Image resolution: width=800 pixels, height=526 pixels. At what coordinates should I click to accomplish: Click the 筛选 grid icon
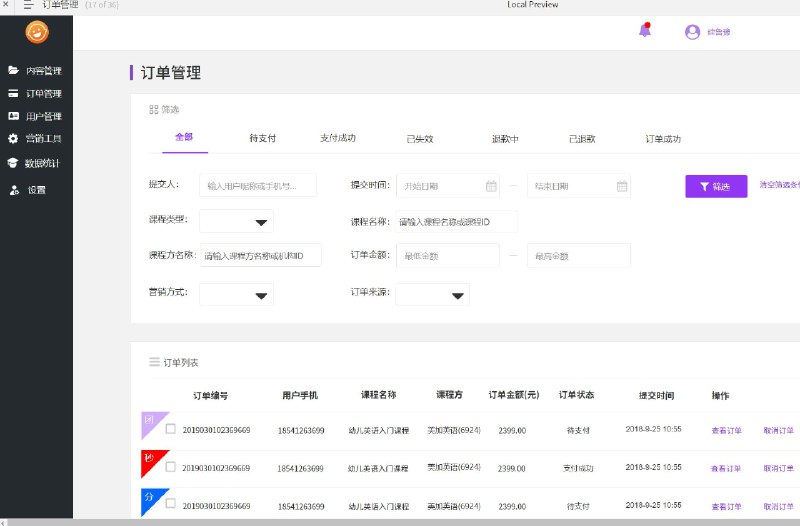tap(154, 109)
